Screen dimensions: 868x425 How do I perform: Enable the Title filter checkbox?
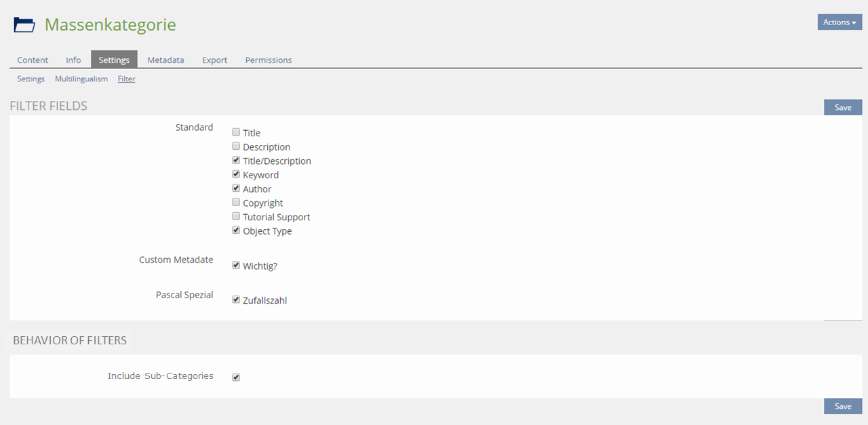point(236,132)
